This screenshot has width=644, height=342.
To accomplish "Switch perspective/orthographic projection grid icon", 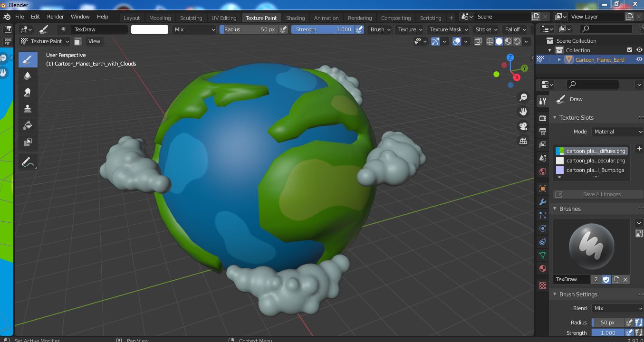I will click(x=523, y=141).
